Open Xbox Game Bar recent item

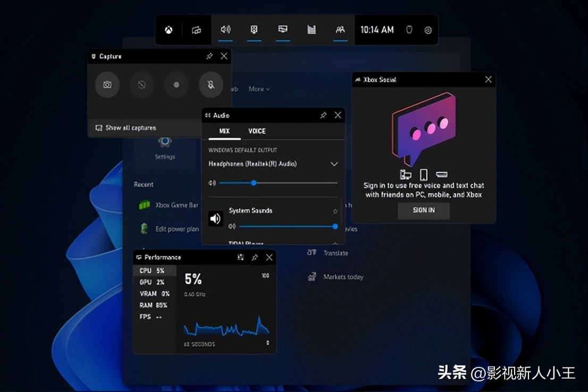[x=169, y=206]
